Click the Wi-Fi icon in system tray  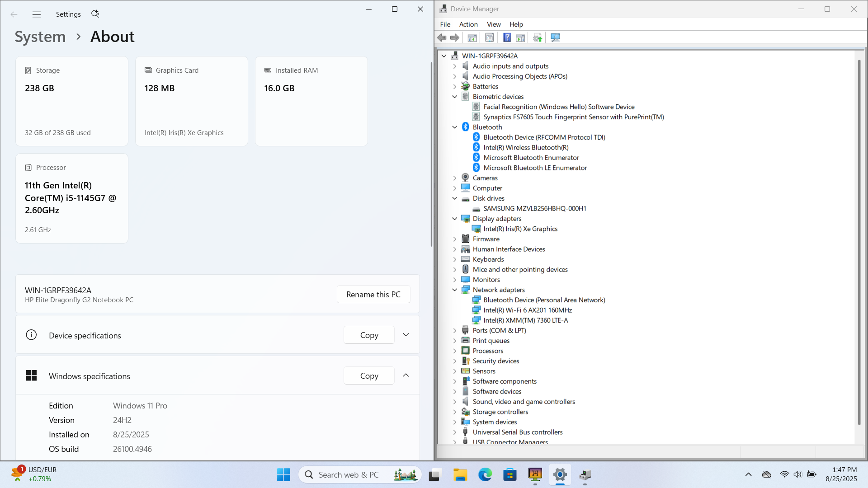click(784, 474)
